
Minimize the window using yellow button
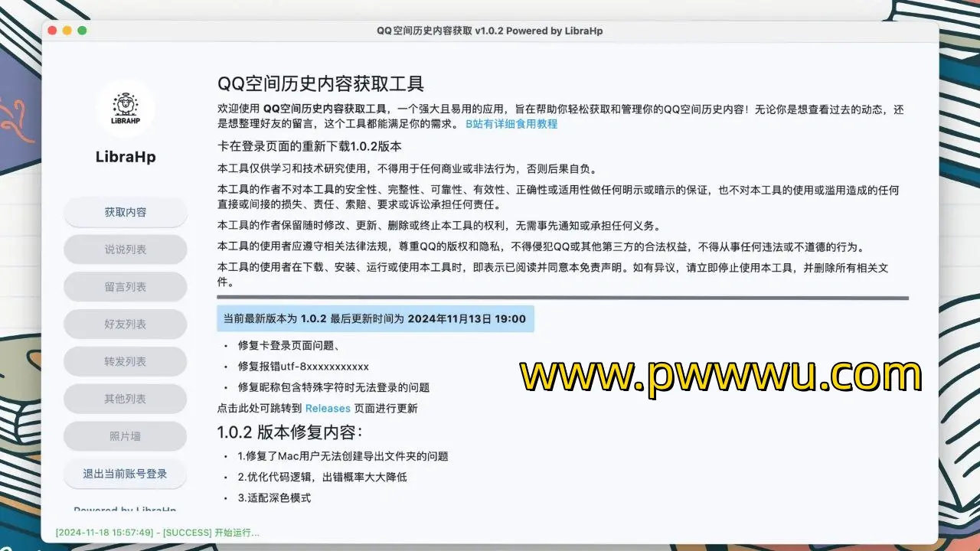coord(67,31)
